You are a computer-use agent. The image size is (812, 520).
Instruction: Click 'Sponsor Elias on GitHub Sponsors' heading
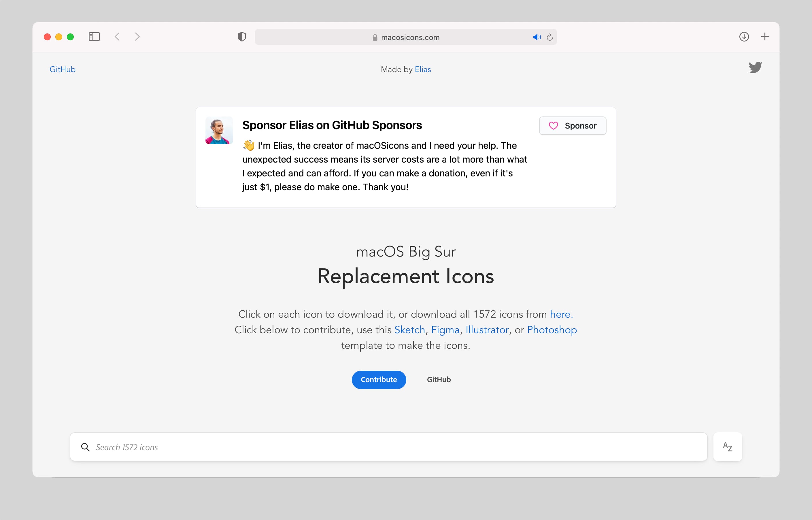(x=332, y=125)
